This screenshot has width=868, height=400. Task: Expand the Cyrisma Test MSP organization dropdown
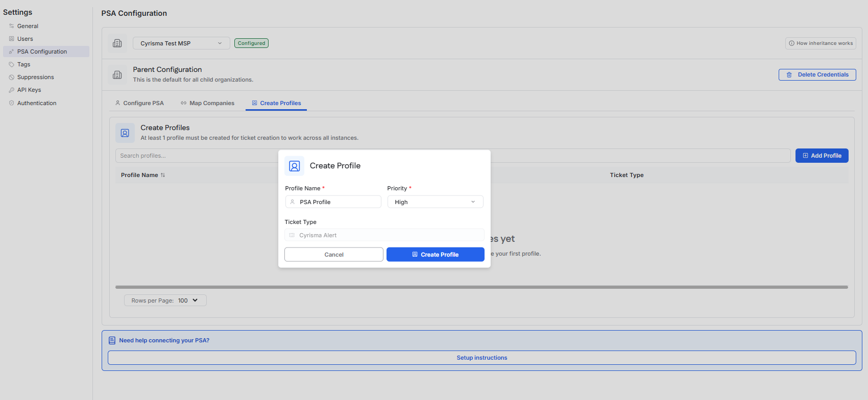181,43
